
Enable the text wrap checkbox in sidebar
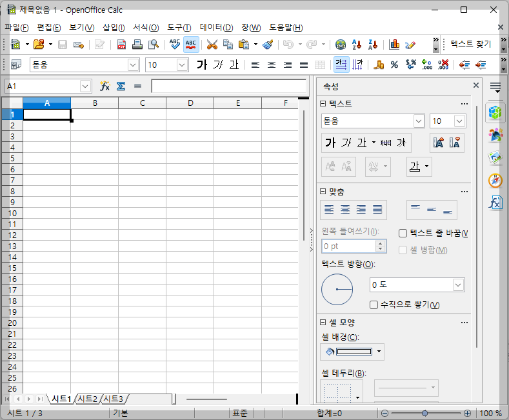(403, 233)
